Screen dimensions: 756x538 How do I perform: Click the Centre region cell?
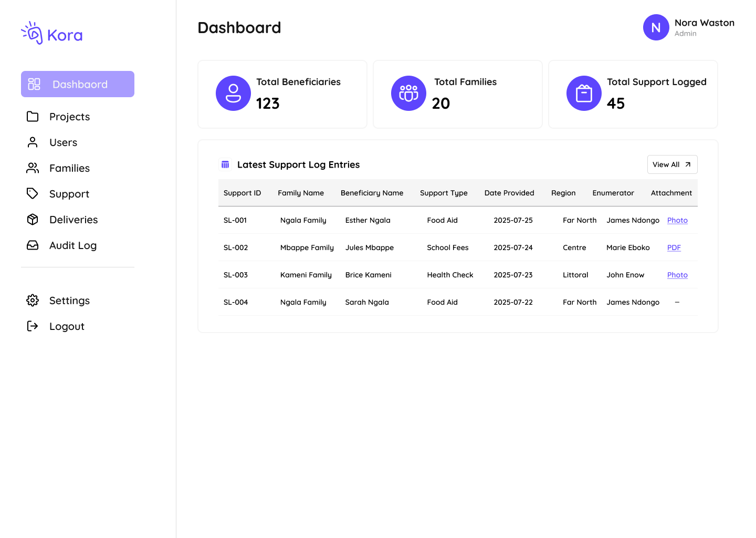574,247
